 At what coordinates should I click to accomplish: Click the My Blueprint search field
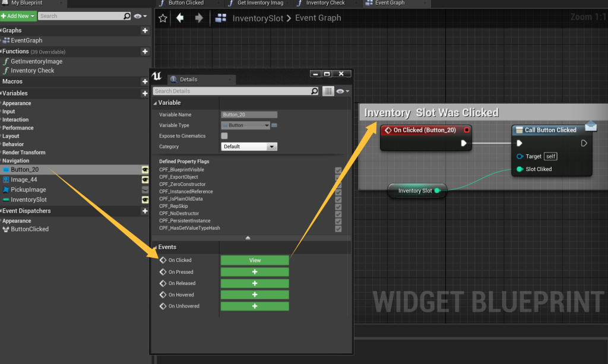[x=81, y=16]
